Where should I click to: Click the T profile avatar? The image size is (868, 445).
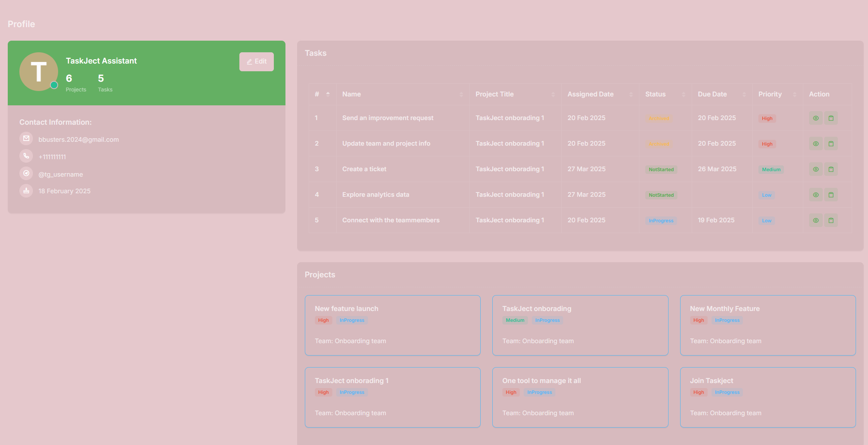39,72
